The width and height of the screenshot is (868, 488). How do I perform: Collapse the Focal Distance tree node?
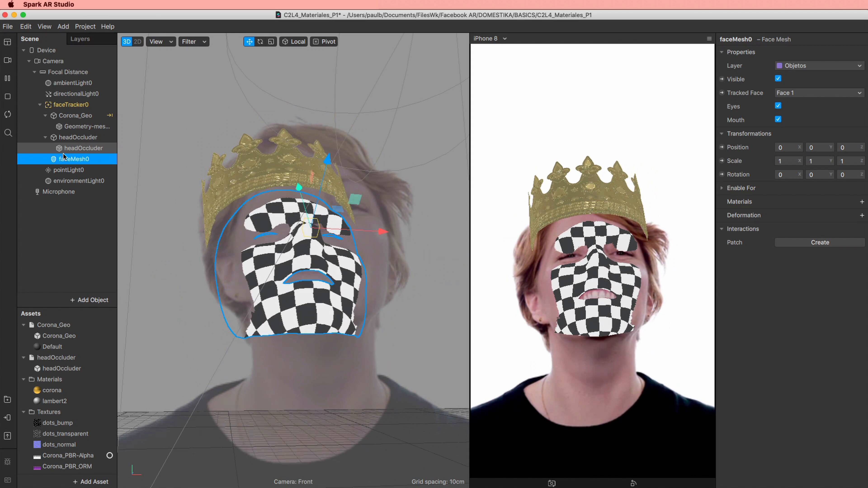(34, 72)
